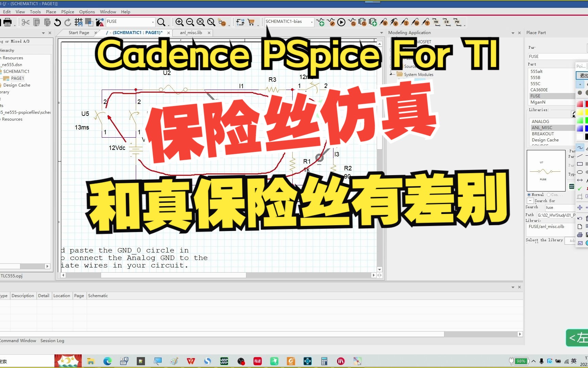Select the Normal radio button

click(529, 195)
